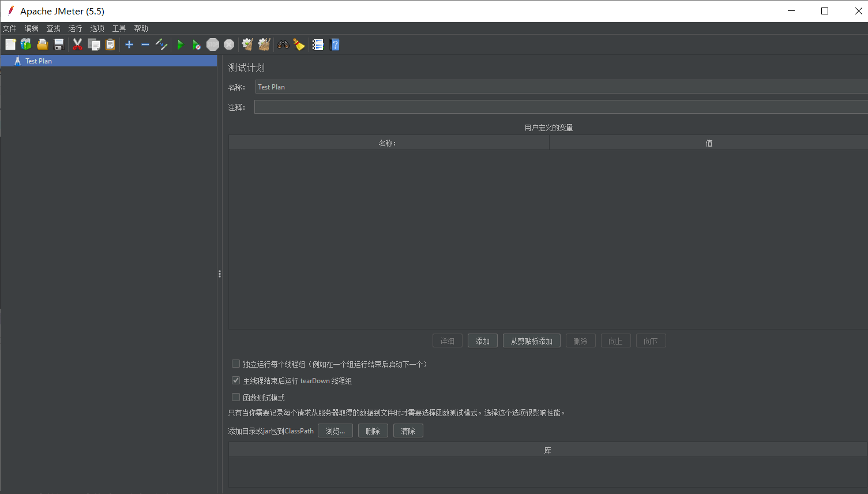868x494 pixels.
Task: Click the 添加 button under variables table
Action: pyautogui.click(x=482, y=341)
